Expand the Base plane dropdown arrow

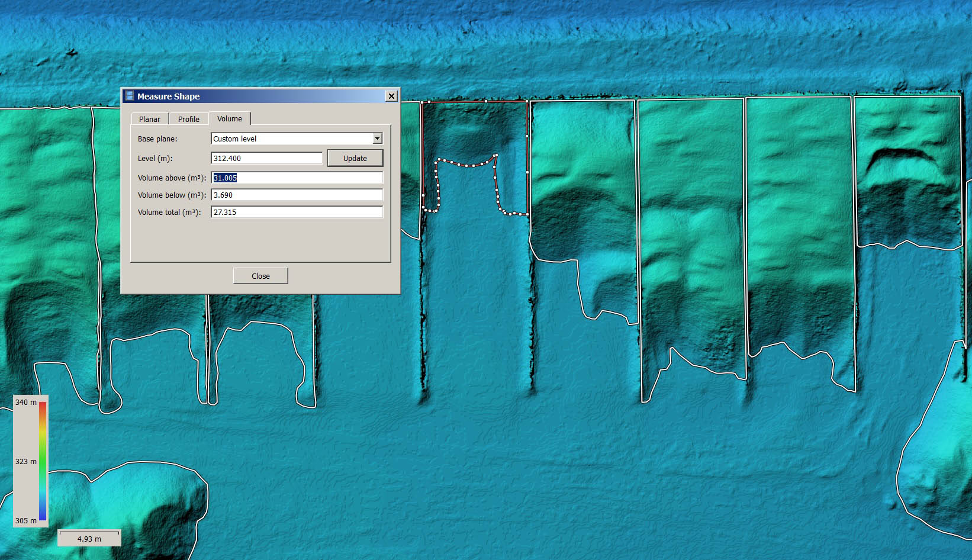click(377, 139)
